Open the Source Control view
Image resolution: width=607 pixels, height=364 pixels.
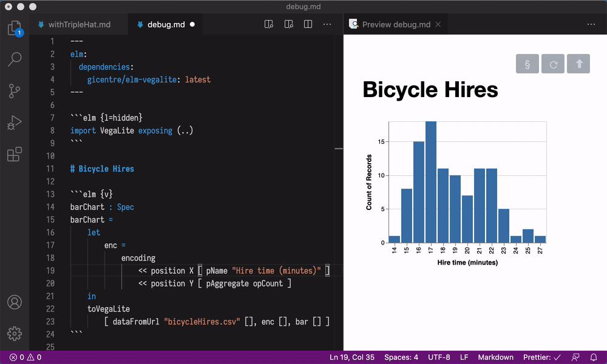[x=15, y=91]
